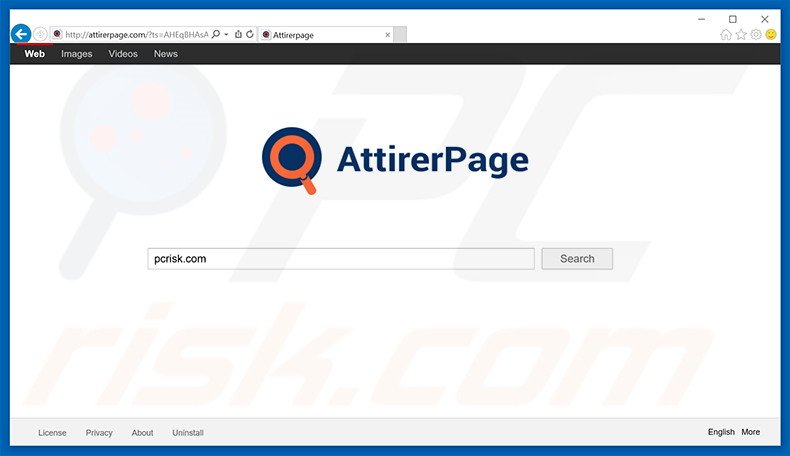Select the Web search tab
790x456 pixels.
(35, 54)
